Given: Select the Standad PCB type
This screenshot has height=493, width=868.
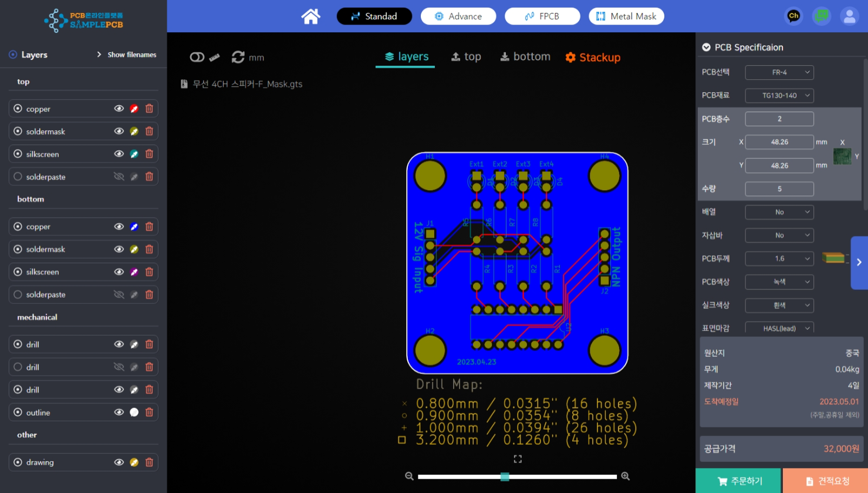Looking at the screenshot, I should tap(374, 16).
